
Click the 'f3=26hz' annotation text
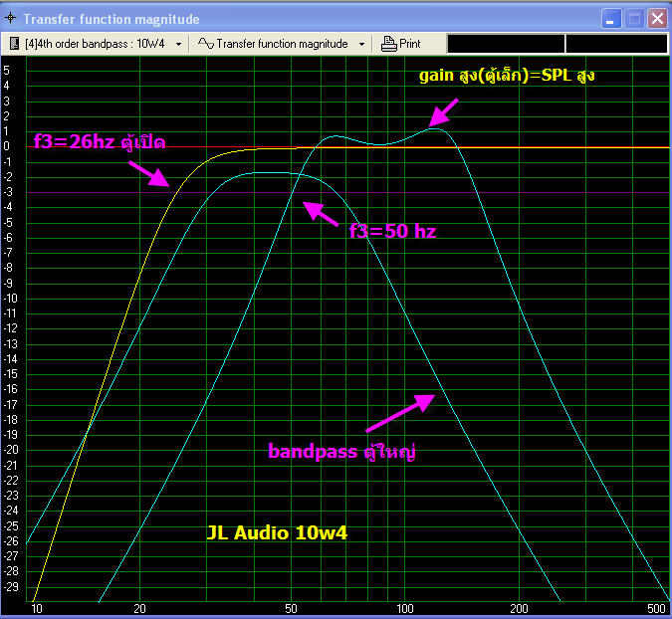[x=74, y=141]
